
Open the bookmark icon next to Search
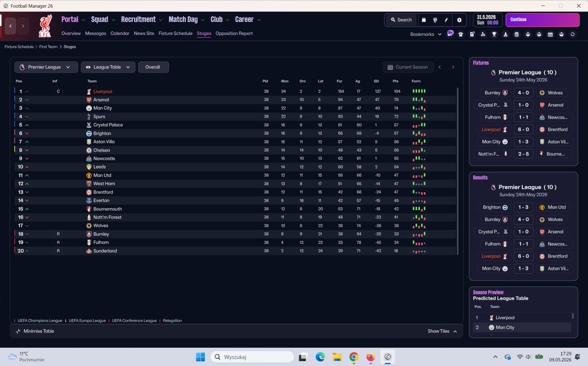424,20
